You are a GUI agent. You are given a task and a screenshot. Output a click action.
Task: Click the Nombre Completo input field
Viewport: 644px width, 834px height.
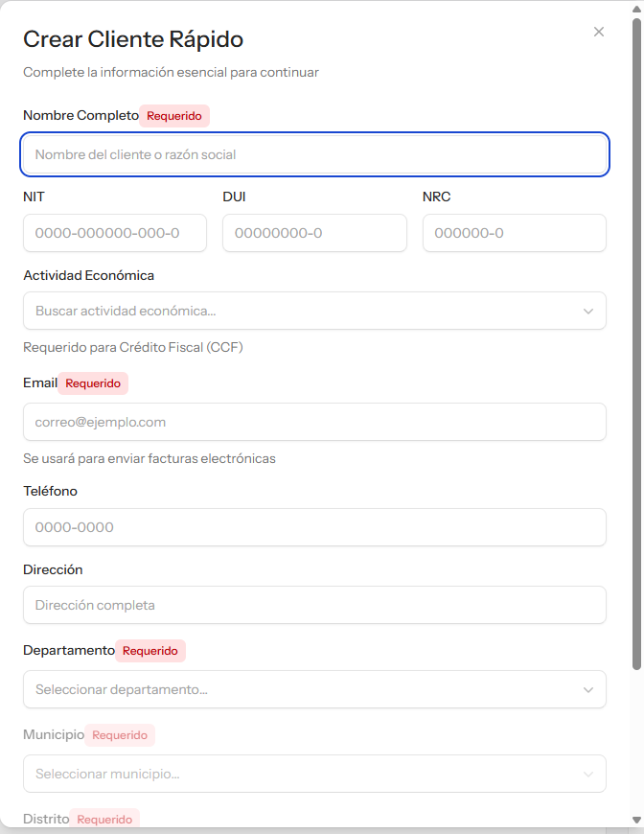[x=315, y=154]
